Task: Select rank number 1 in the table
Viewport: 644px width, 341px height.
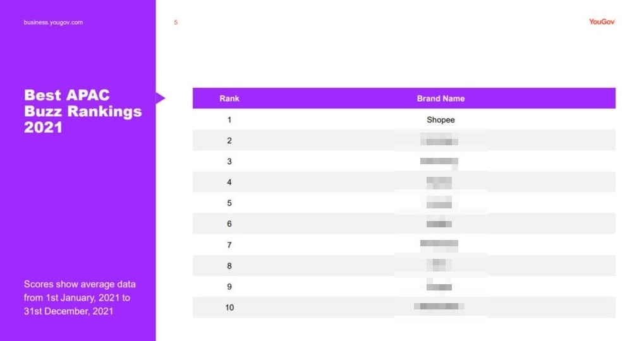Action: click(x=229, y=119)
